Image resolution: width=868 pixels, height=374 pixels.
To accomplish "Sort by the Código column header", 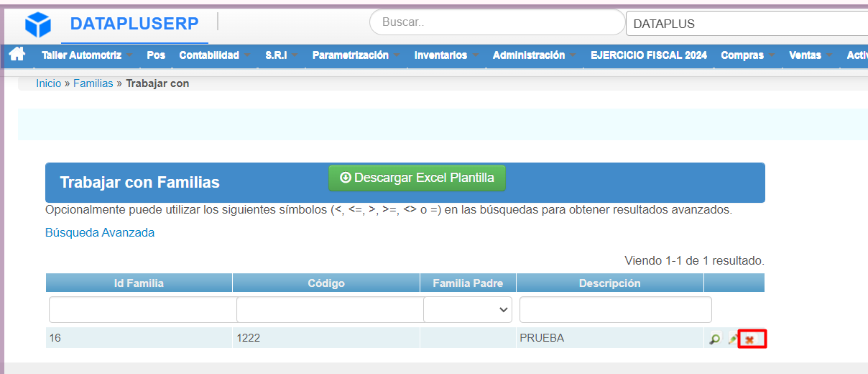I will pos(326,283).
